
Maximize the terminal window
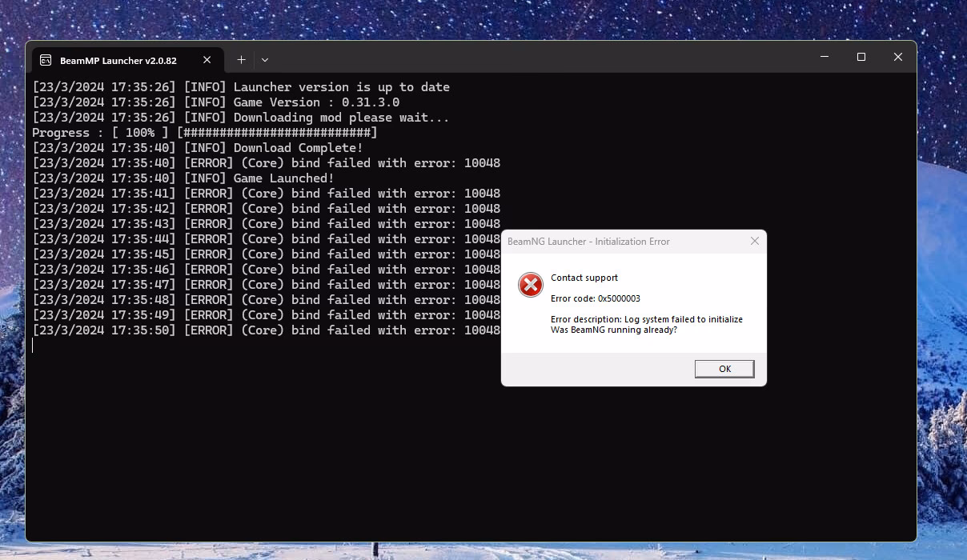[861, 57]
